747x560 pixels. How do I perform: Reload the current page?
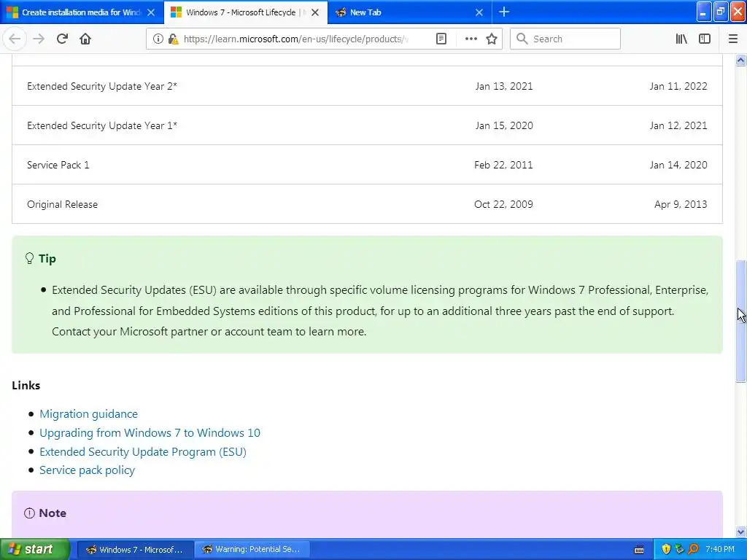click(x=62, y=39)
